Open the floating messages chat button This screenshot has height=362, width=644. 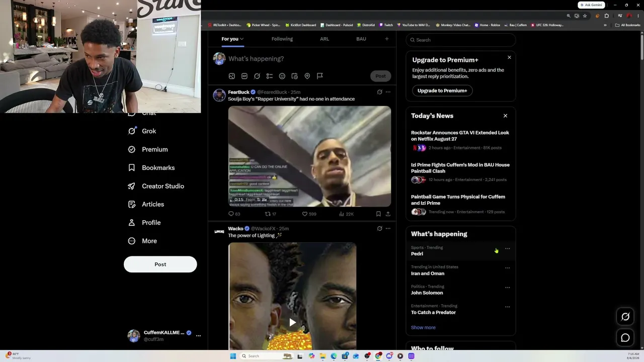click(x=625, y=338)
